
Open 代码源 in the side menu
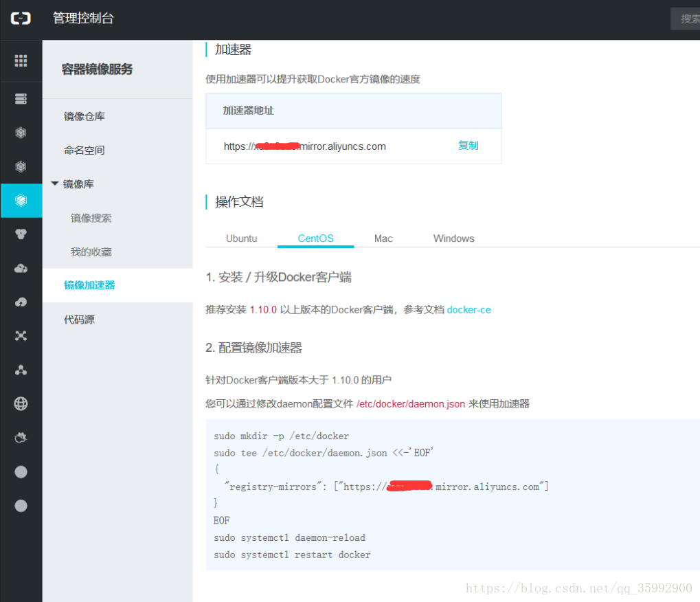79,320
